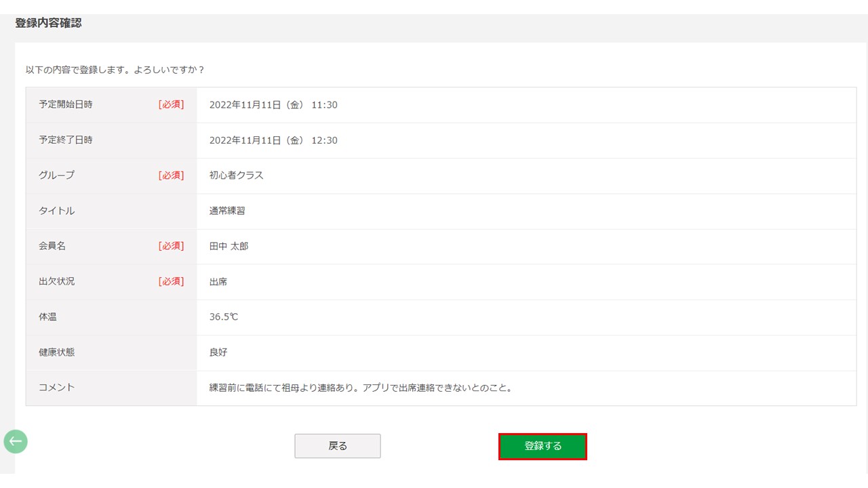Click the member name 田中 太郎
Screen dimensions: 868x488
[x=229, y=246]
